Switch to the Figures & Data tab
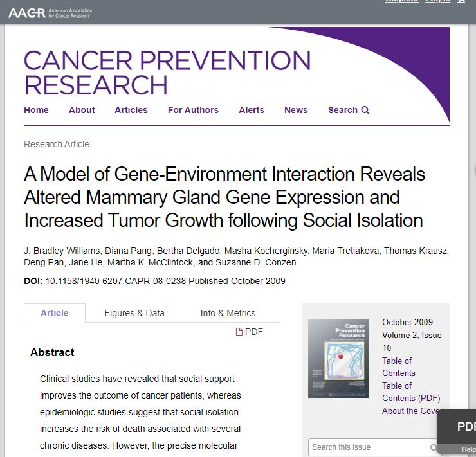The width and height of the screenshot is (476, 457). pos(134,313)
